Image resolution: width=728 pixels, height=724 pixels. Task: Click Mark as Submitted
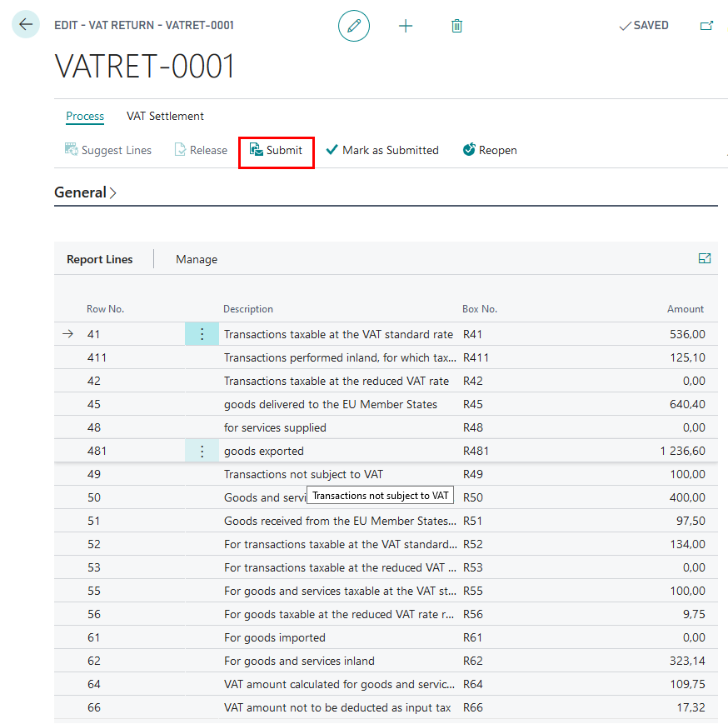[382, 150]
